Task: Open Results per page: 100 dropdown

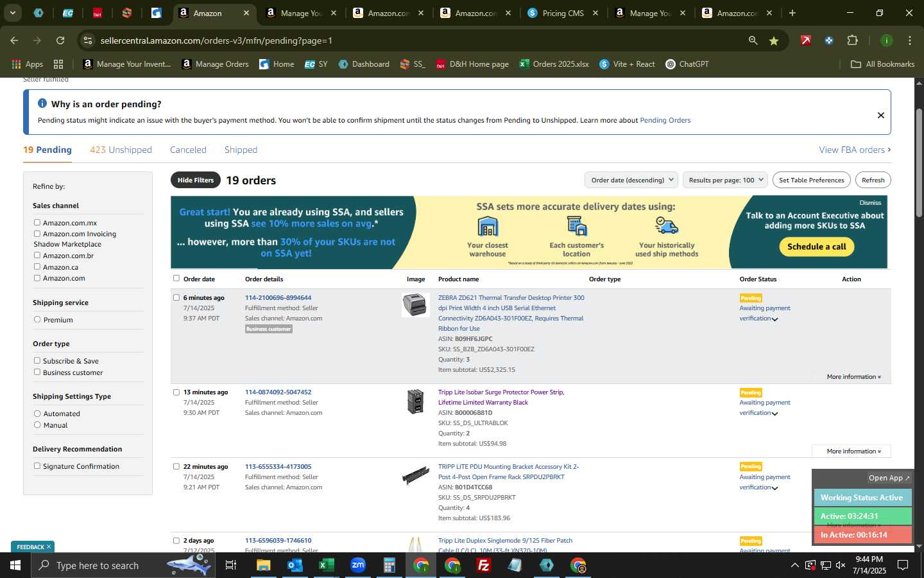Action: [x=726, y=180]
